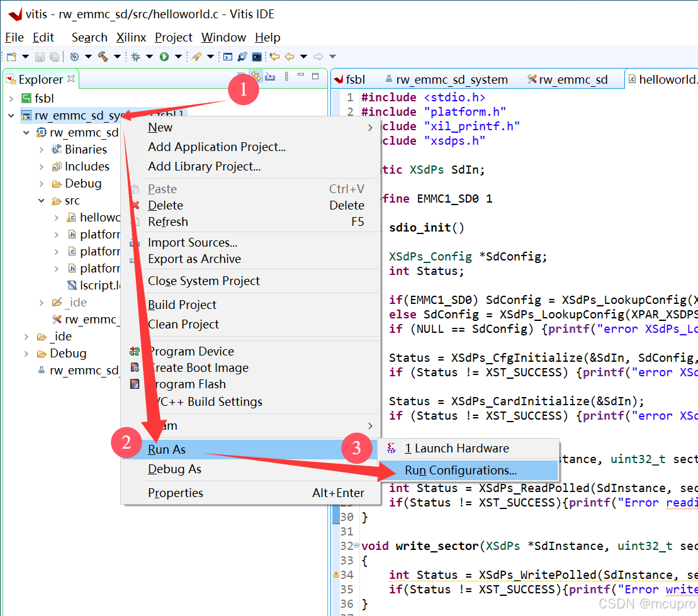Click the Program Flash icon in context menu
Screen dimensions: 698x616
tap(135, 384)
